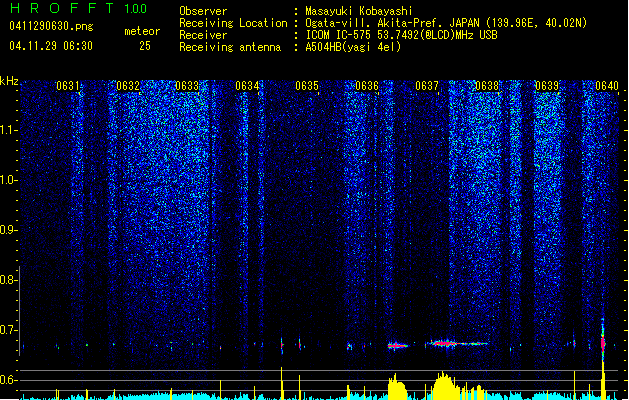Click the 0638 time marker
This screenshot has height=400, width=629.
click(x=487, y=86)
